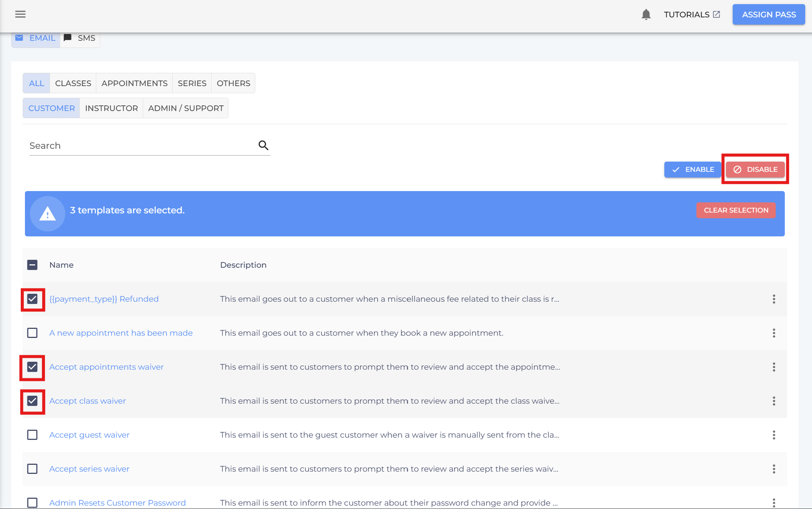Open three-dot menu for Accept class waiver
812x509 pixels.
[774, 401]
